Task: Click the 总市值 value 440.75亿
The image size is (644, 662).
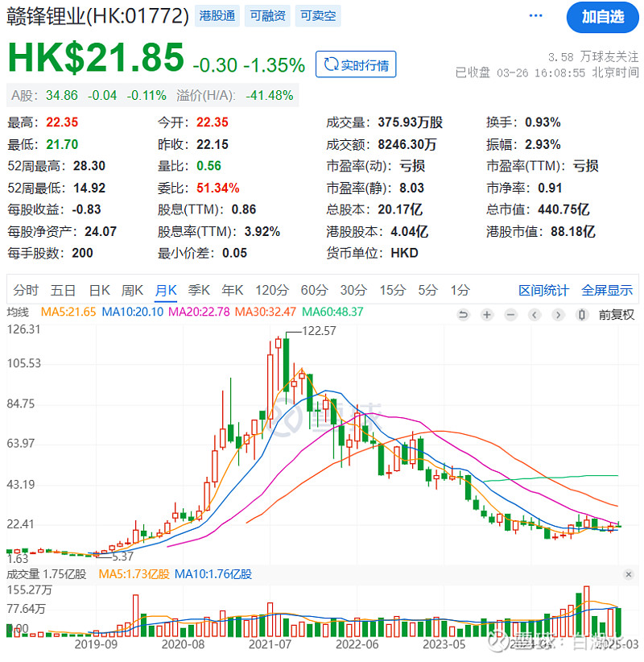Action: (563, 209)
